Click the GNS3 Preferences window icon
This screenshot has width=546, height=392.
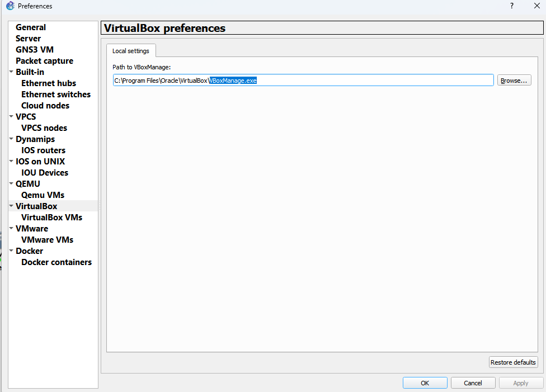(x=11, y=6)
